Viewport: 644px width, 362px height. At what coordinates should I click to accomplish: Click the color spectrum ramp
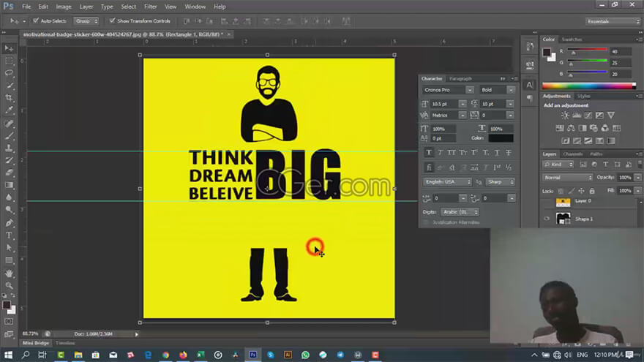pos(588,86)
